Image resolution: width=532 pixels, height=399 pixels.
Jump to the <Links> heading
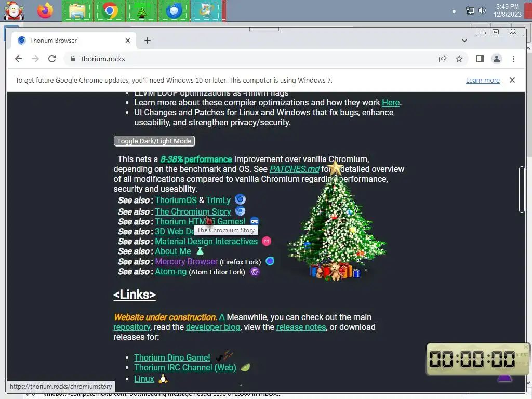pyautogui.click(x=135, y=295)
